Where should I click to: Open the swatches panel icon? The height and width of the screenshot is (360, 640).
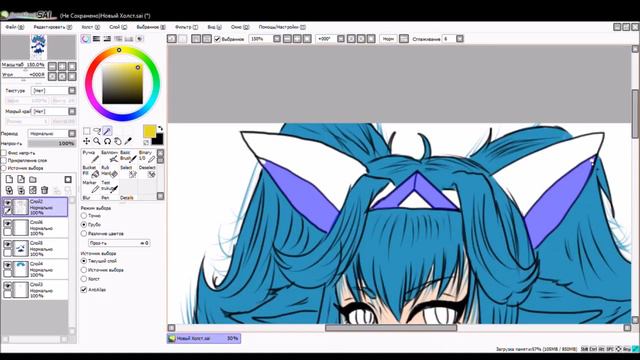[x=129, y=39]
